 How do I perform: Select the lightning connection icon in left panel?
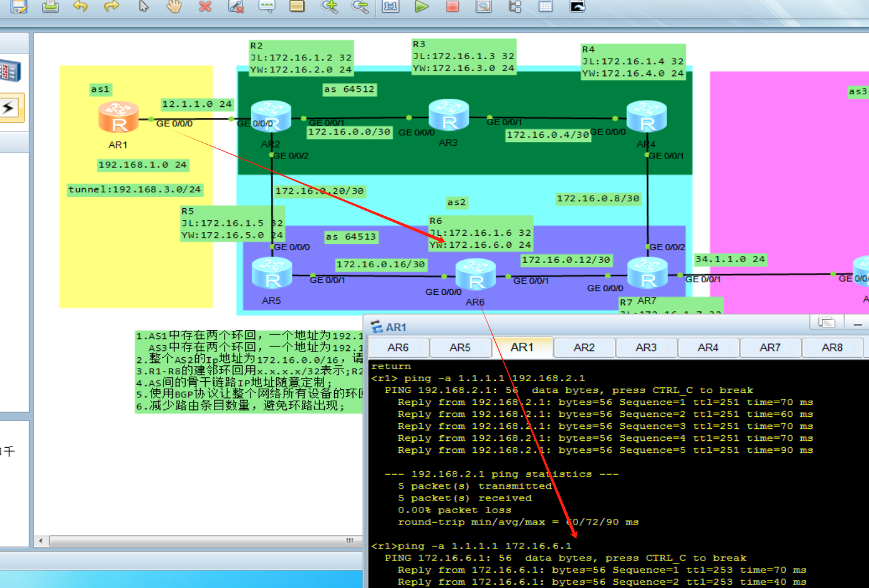[11, 108]
